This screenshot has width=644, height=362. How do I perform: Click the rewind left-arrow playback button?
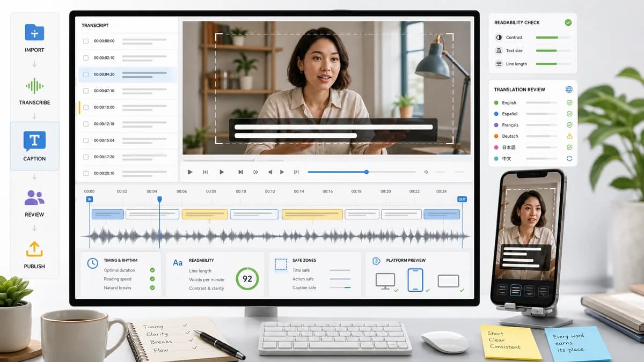tap(269, 172)
